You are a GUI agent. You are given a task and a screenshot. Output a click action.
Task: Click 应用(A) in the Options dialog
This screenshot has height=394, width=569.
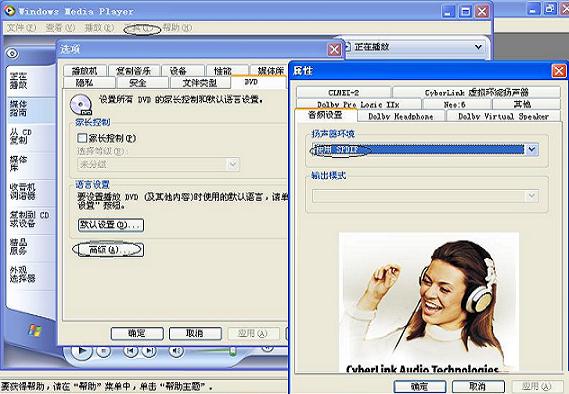(253, 333)
